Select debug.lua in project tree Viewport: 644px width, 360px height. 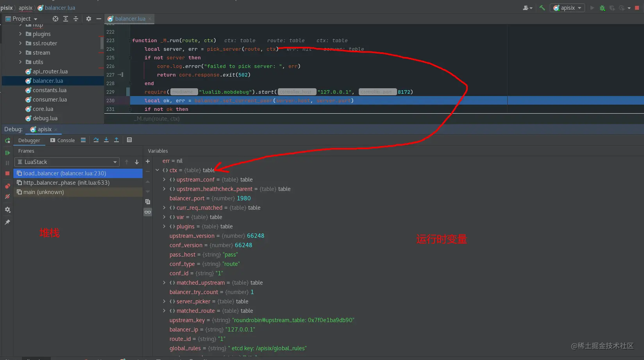[x=45, y=118]
